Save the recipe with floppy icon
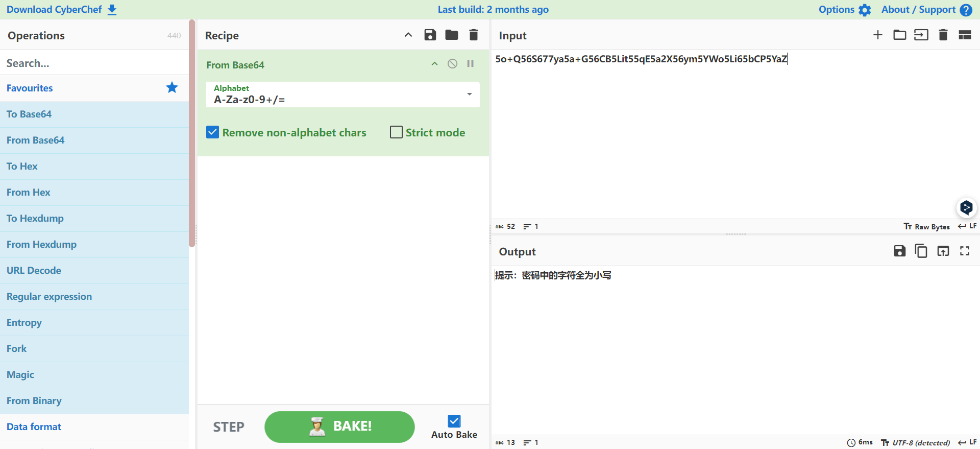 pos(430,35)
